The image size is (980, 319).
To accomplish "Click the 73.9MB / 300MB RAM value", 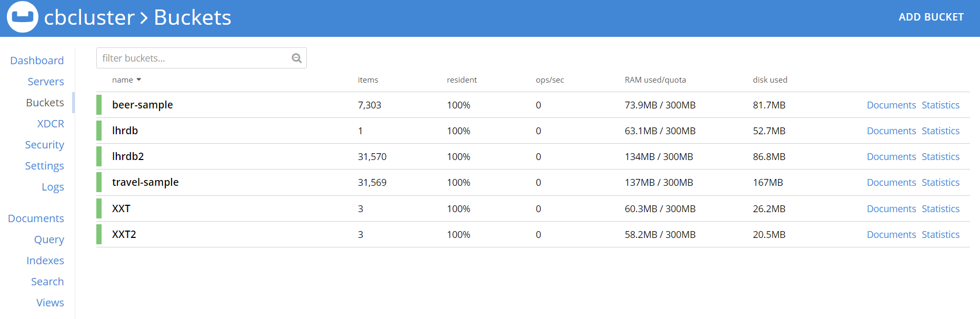I will tap(660, 105).
